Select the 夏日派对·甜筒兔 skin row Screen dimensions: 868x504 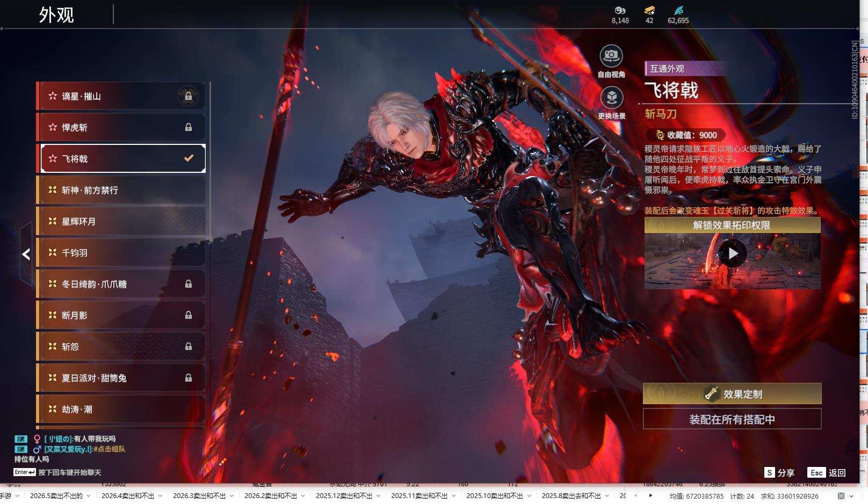pos(121,378)
